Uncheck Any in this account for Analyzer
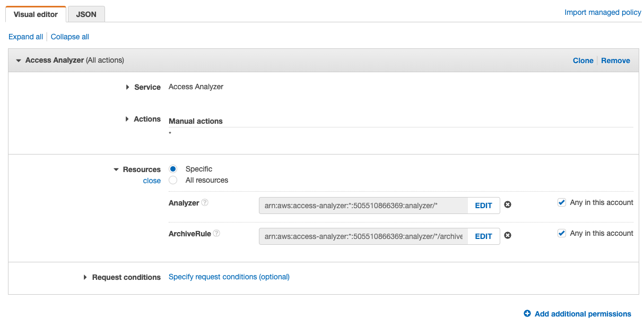Image resolution: width=644 pixels, height=325 pixels. (x=562, y=202)
